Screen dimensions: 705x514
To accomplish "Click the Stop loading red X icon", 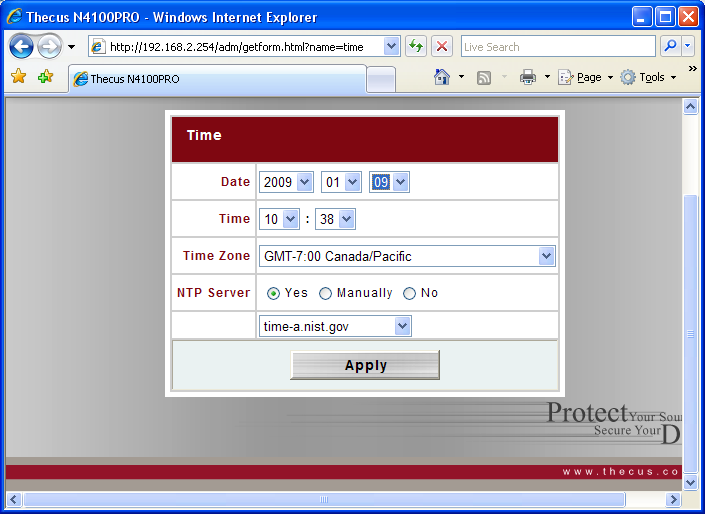I will click(442, 46).
